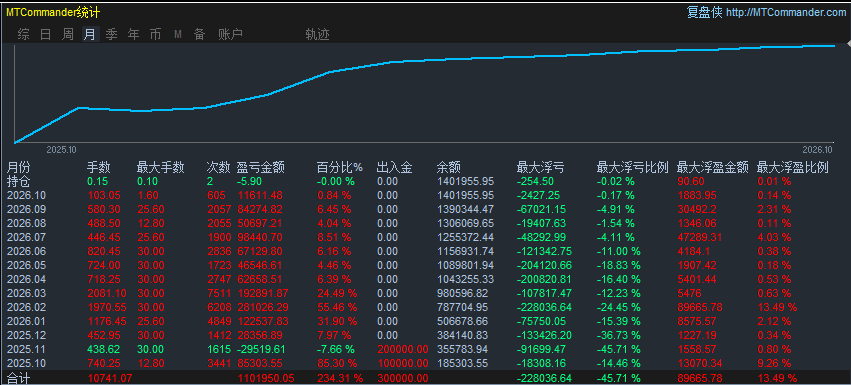Click the 2025.10 marker on chart axis

(x=61, y=149)
